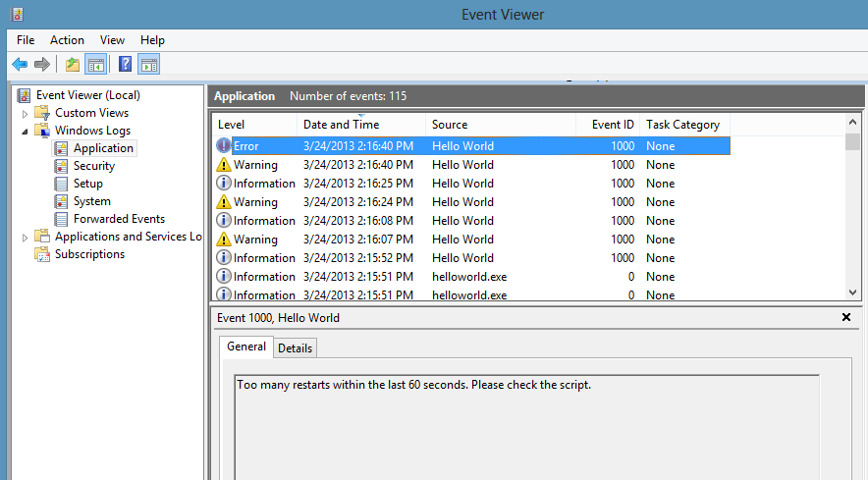Click the Forwarded Events log icon
Screen dimensions: 868x480
[x=61, y=219]
